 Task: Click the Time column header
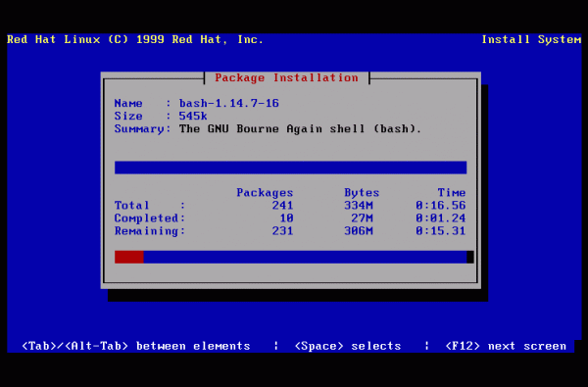pos(452,192)
